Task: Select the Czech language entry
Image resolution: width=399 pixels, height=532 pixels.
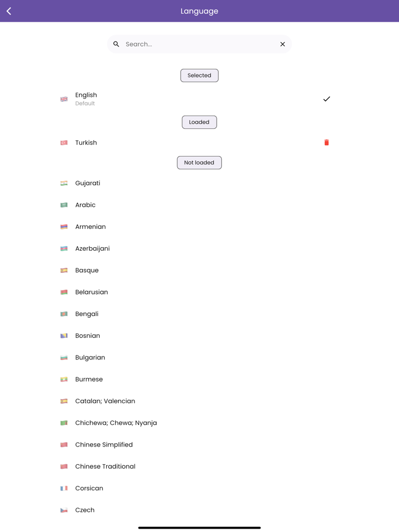Action: point(84,510)
